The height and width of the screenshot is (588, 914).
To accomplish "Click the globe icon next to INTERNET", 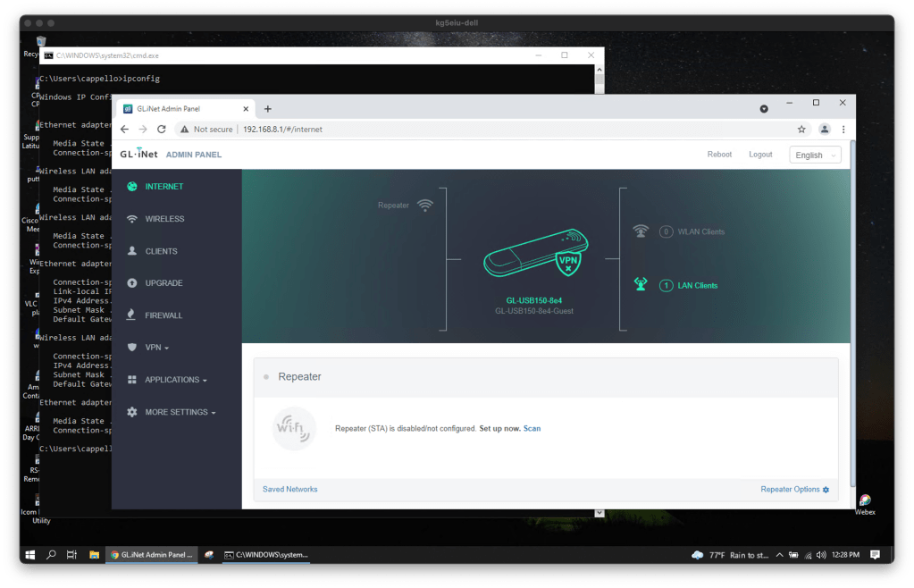I will [x=132, y=187].
